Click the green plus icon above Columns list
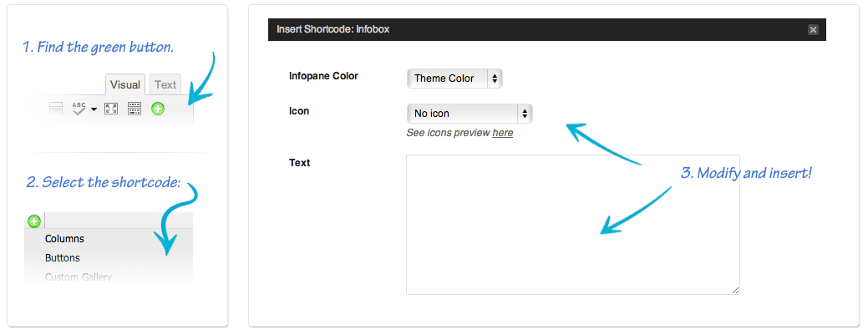The image size is (868, 335). [x=33, y=221]
